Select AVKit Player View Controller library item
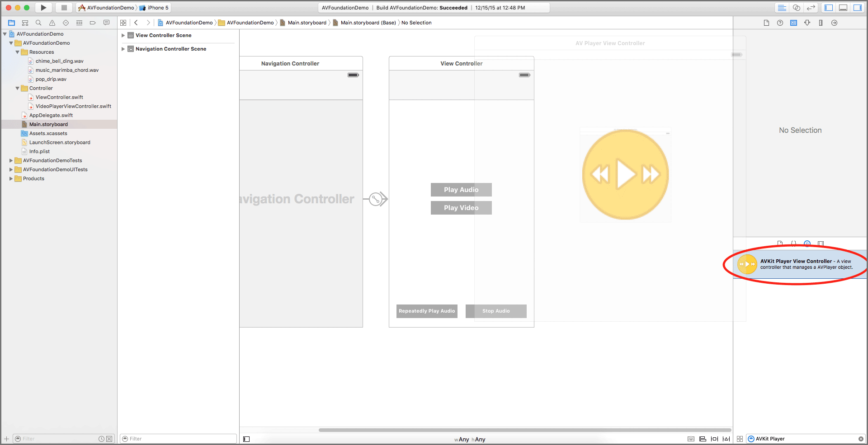Viewport: 868px width, 445px height. pos(800,264)
